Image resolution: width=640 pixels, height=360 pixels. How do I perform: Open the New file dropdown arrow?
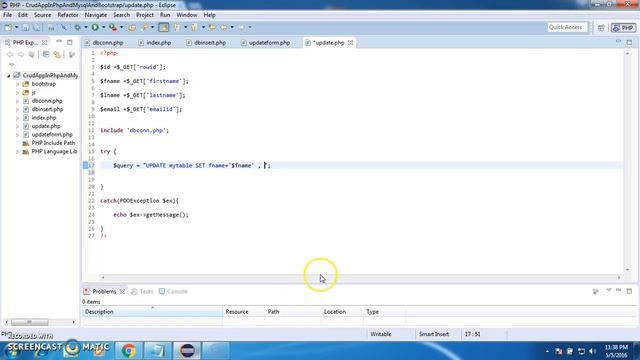16,27
